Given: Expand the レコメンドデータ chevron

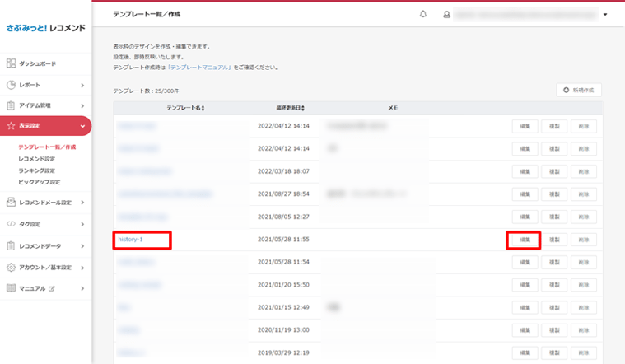Looking at the screenshot, I should pyautogui.click(x=82, y=246).
